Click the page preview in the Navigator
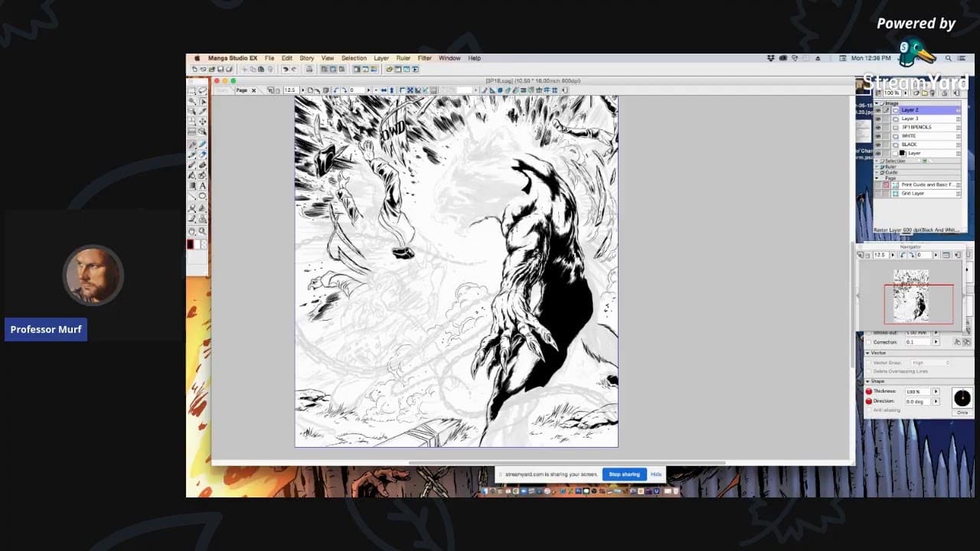980x551 pixels. point(911,296)
